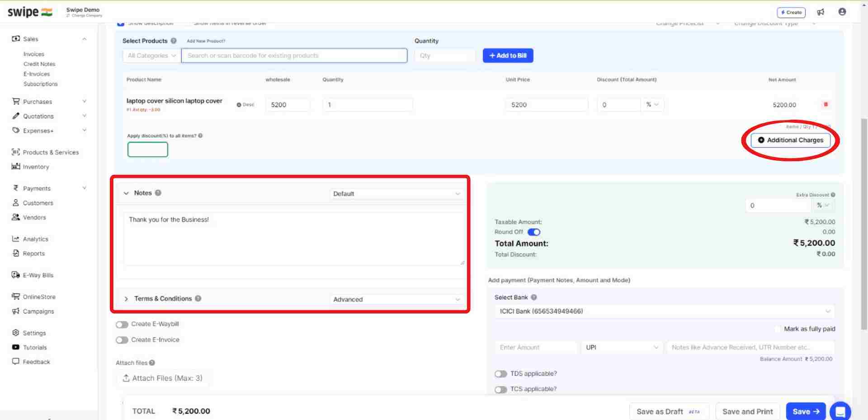This screenshot has width=868, height=420.
Task: Click Attach Files (Max: 3) button
Action: pyautogui.click(x=163, y=378)
